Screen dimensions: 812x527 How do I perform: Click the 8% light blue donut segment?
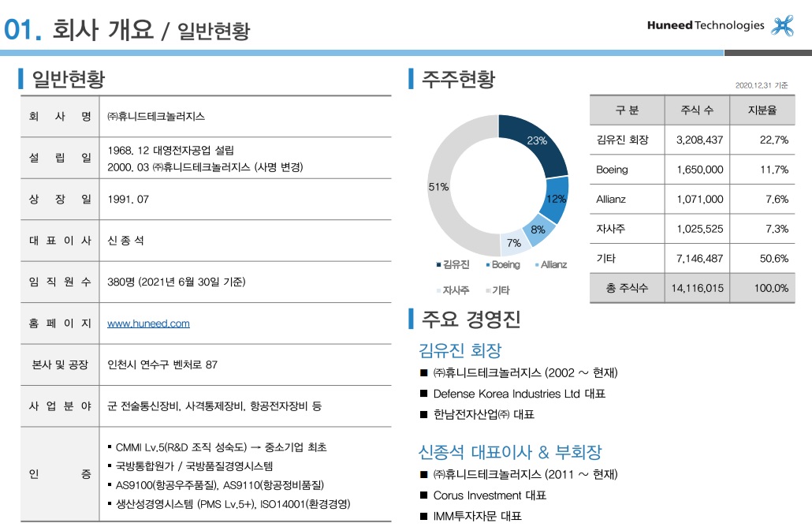click(x=538, y=230)
